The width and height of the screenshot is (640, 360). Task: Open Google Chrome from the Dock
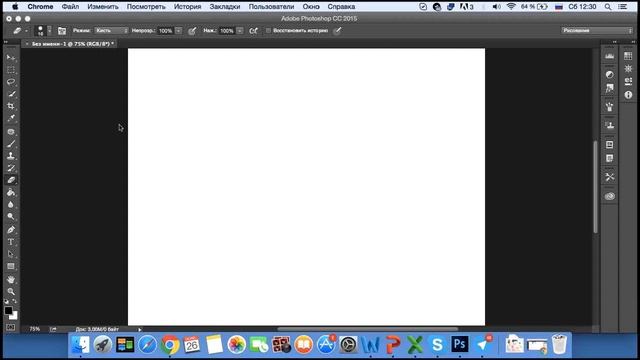point(170,345)
